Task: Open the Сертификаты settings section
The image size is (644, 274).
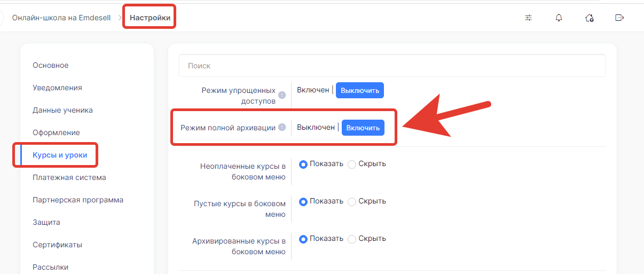Action: 57,245
